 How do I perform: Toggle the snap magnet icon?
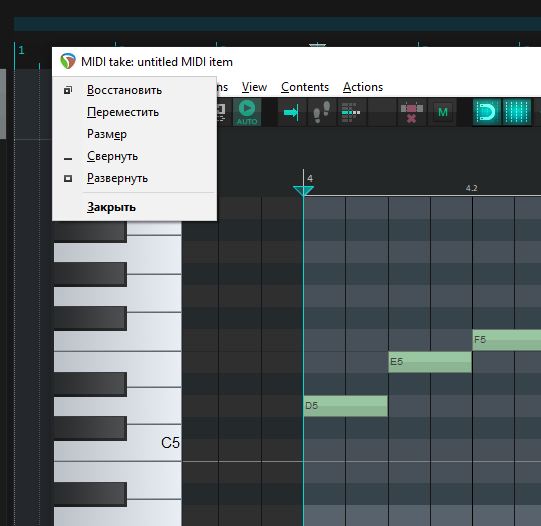(486, 112)
